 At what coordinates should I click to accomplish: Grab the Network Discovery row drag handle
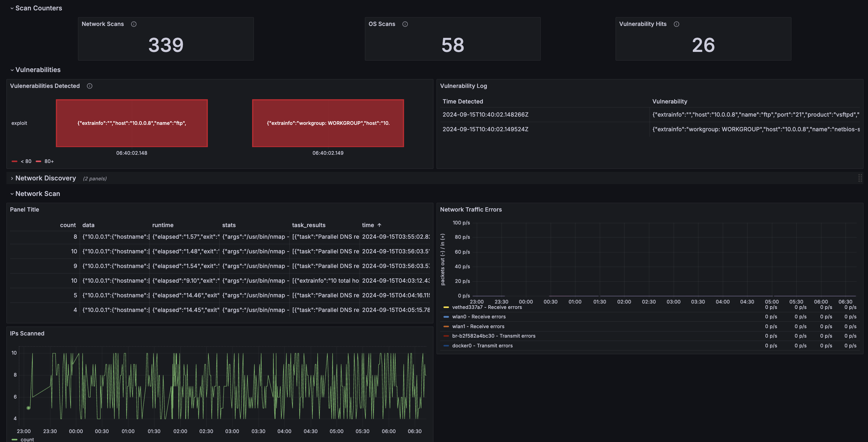860,178
